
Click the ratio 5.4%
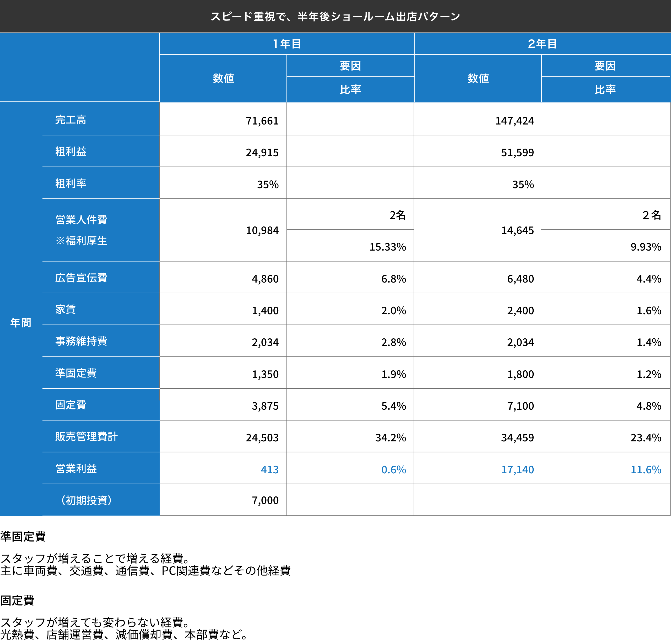(394, 406)
